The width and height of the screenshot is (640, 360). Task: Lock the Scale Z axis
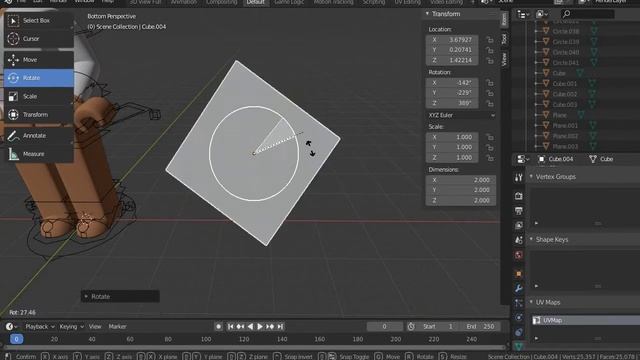pos(489,158)
